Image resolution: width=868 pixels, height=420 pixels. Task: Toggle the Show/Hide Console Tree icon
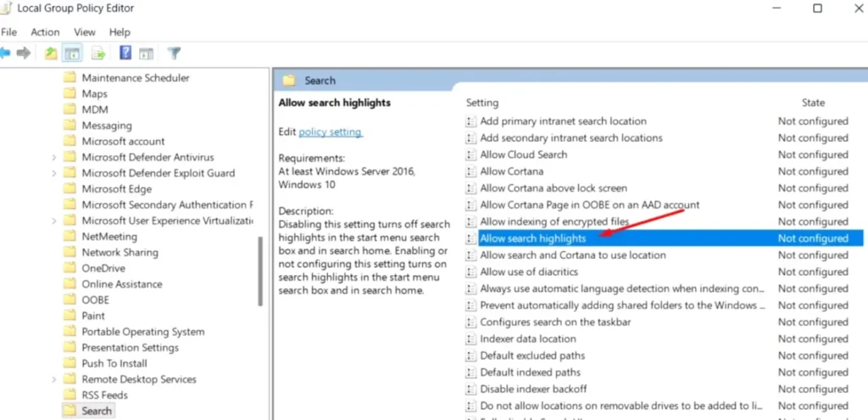click(73, 53)
